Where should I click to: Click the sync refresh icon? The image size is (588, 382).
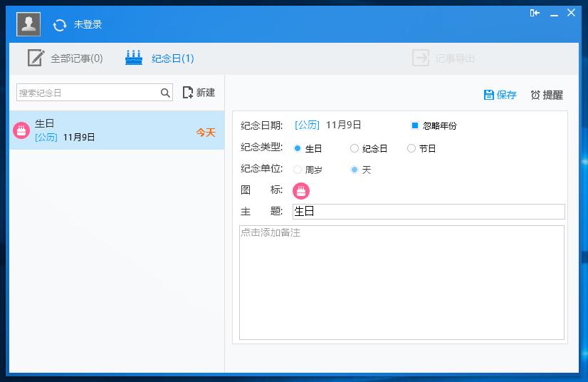point(60,25)
